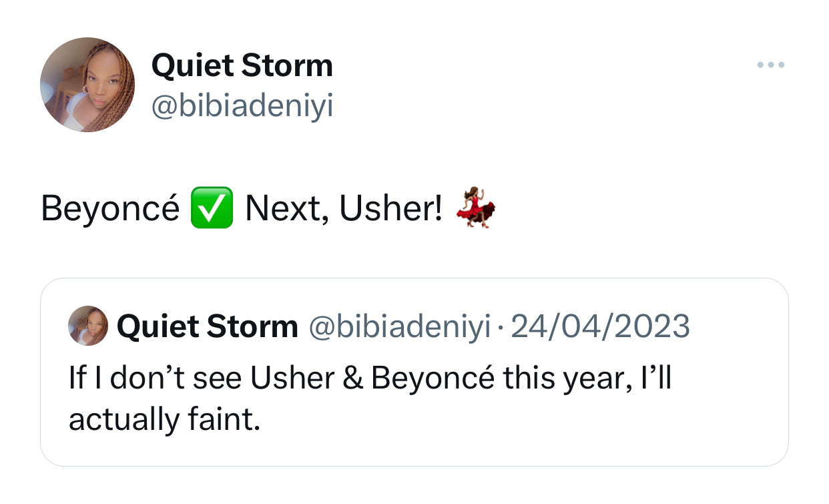
Task: Click the word Beyoncé in main tweet
Action: [110, 208]
